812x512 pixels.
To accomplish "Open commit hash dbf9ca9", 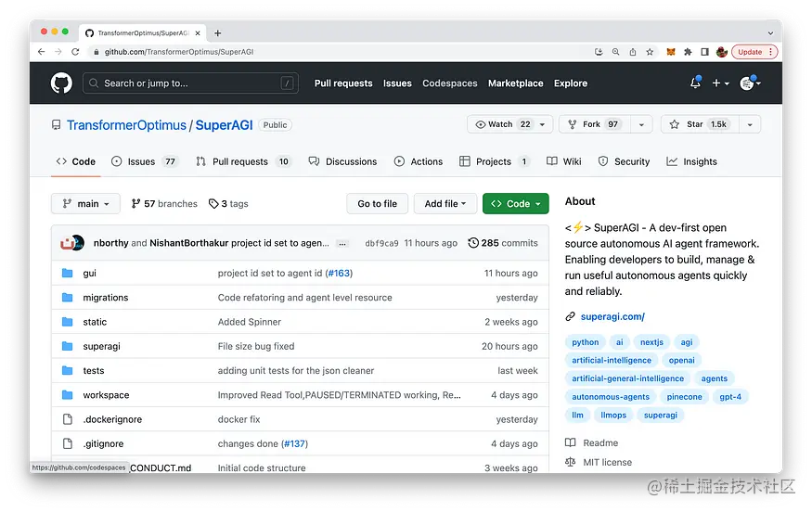I will point(381,243).
